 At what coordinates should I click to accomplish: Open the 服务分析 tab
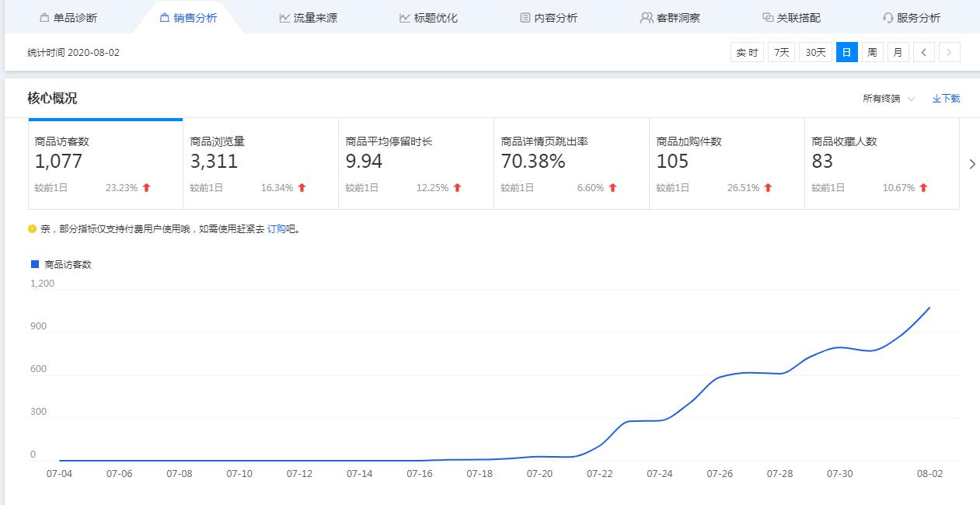pos(911,17)
